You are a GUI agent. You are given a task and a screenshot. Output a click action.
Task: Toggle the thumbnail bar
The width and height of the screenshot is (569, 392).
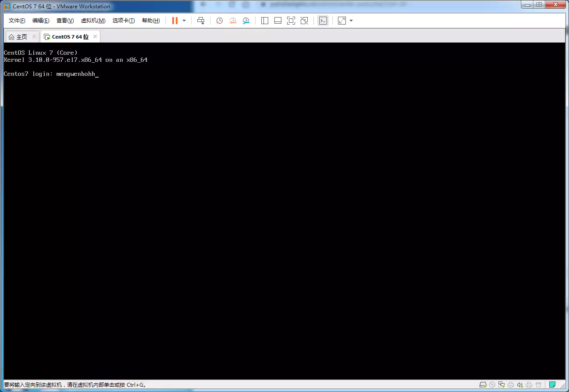pos(277,20)
